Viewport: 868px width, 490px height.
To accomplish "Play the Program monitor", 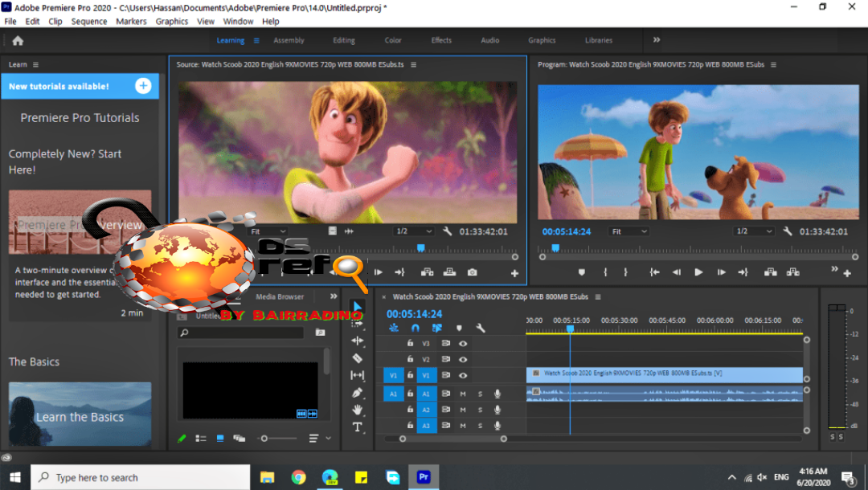I will (698, 272).
